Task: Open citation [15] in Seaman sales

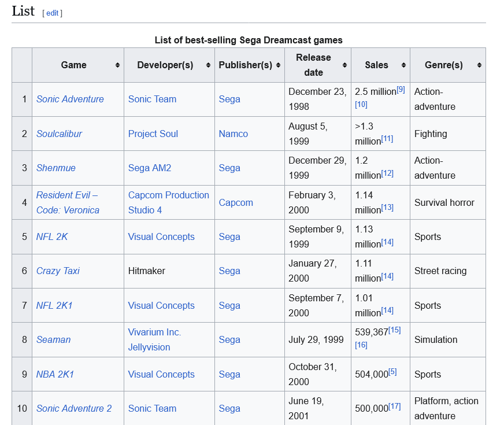Action: pyautogui.click(x=395, y=330)
